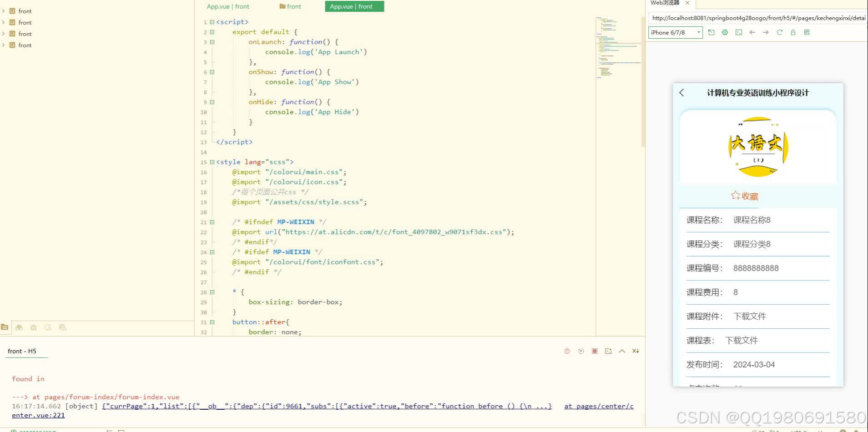
Task: Click the forum-index.vue error line
Action: click(96, 397)
